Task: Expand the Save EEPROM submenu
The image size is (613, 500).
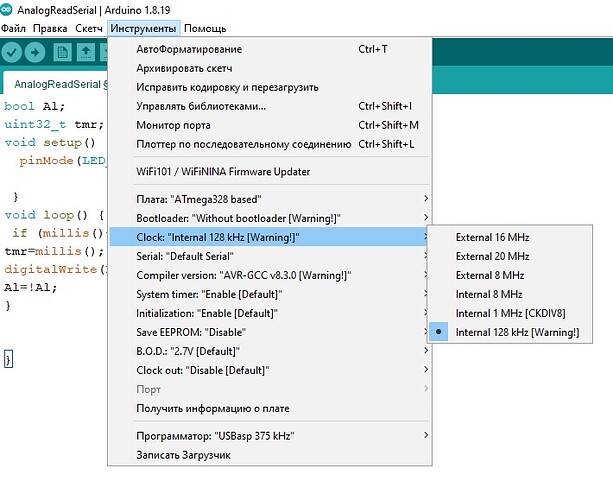Action: coord(270,332)
